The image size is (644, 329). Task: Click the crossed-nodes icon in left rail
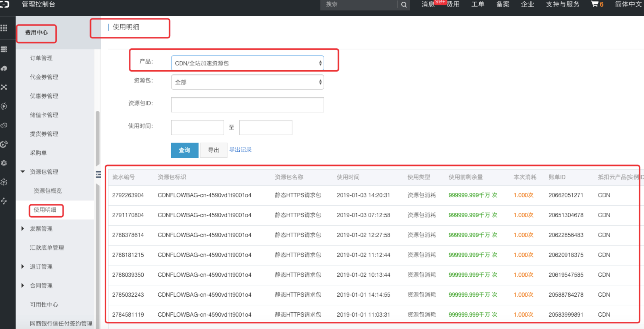[x=4, y=87]
